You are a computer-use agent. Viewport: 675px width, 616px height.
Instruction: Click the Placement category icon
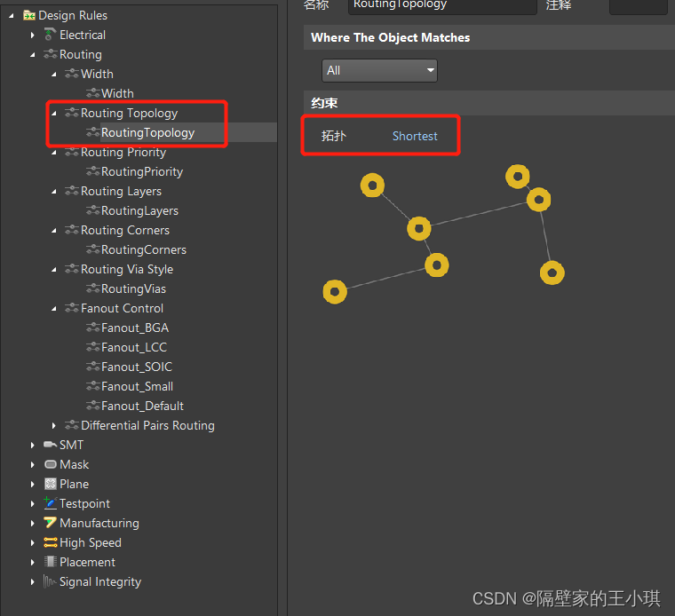coord(51,562)
